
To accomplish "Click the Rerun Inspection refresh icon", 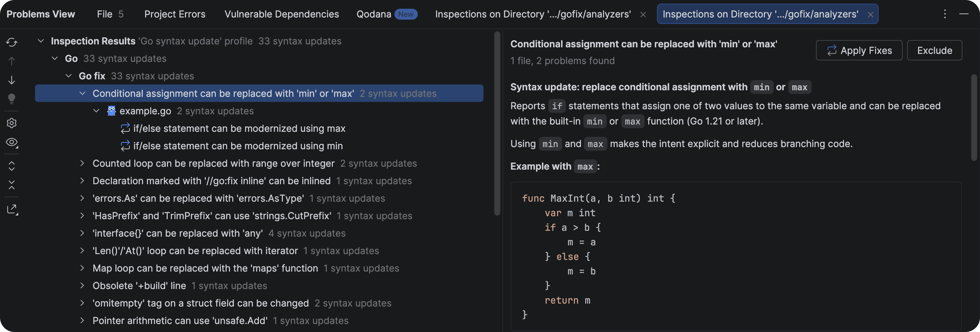I will coord(12,42).
